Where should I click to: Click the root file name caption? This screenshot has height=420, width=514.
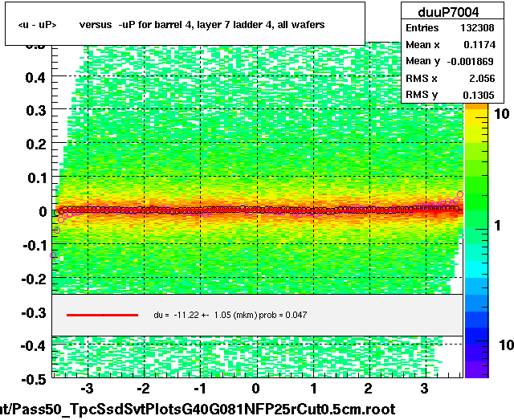point(198,410)
